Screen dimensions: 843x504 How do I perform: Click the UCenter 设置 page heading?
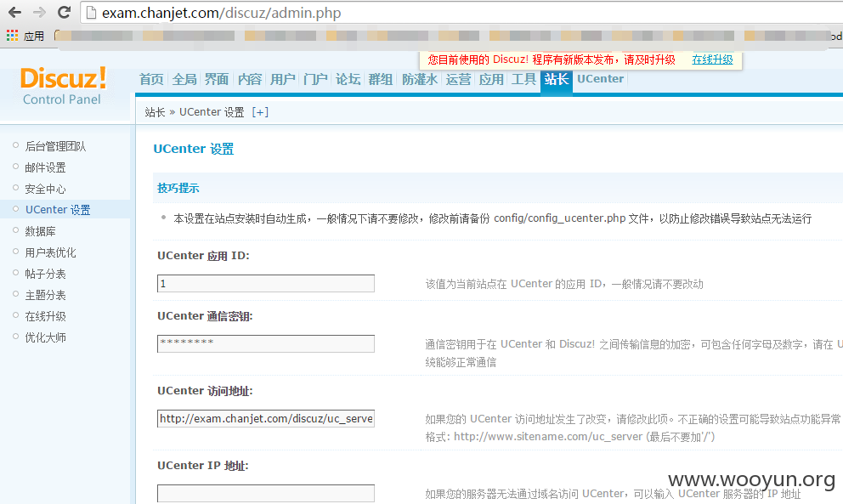(194, 149)
